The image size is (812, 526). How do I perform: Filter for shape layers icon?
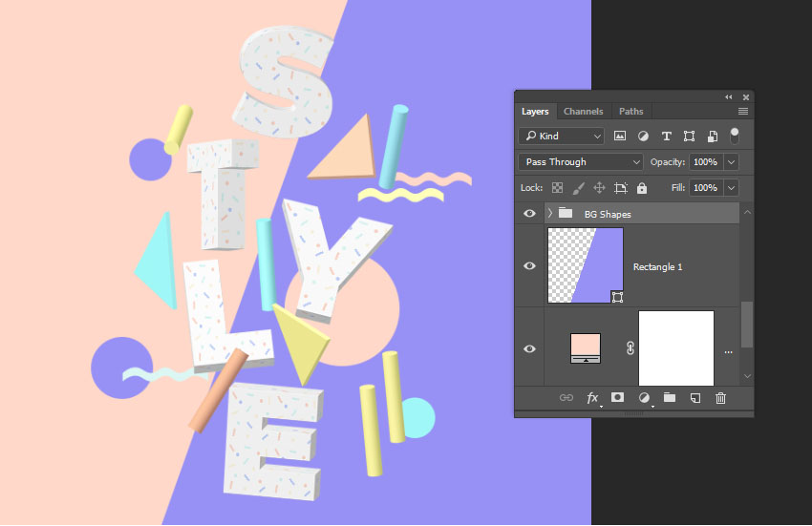pyautogui.click(x=690, y=137)
